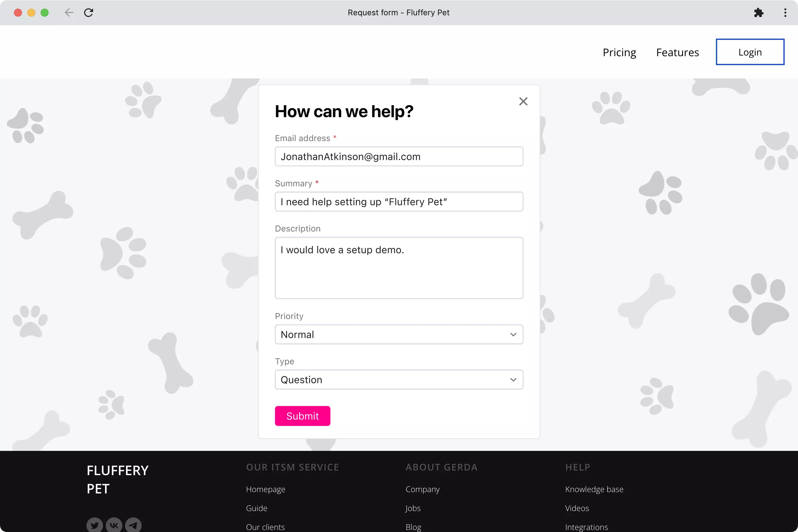The width and height of the screenshot is (798, 532).
Task: Click the Telegram icon in the footer
Action: tap(133, 525)
